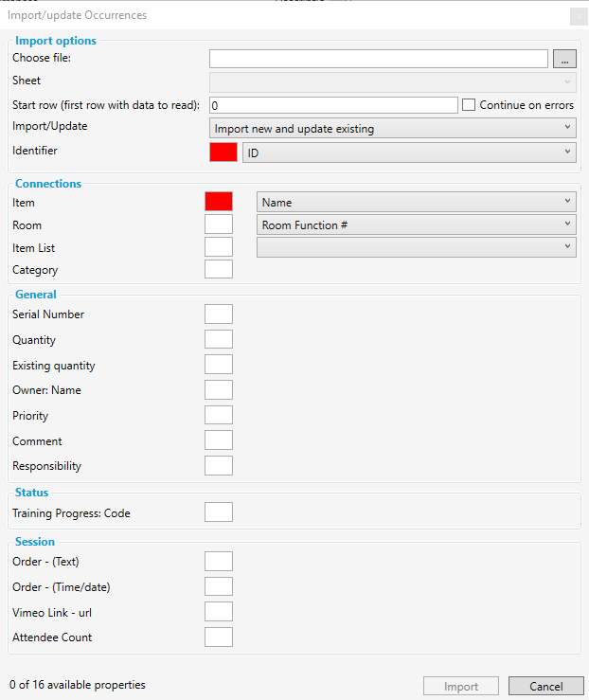Click the Room column box
Viewport: 589px width, 700px height.
pos(219,224)
